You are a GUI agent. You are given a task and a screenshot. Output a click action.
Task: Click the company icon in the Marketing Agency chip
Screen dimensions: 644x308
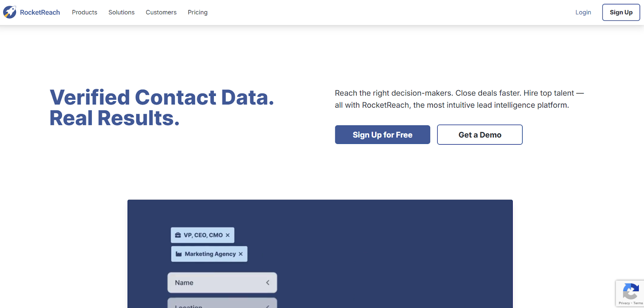coord(178,254)
